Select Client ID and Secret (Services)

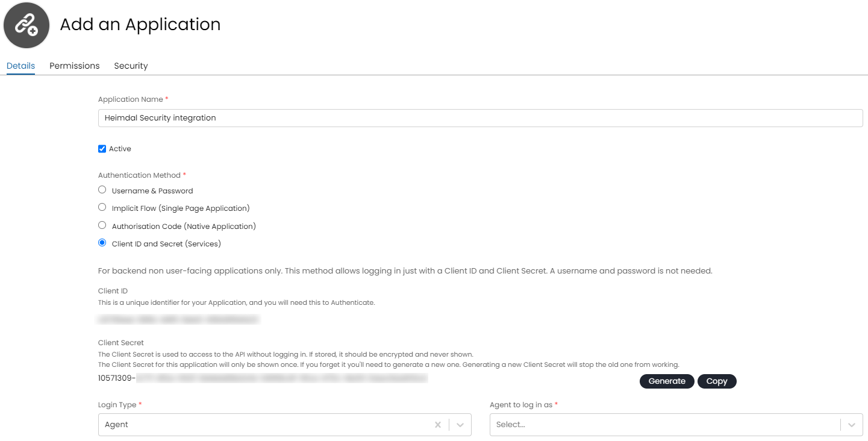coord(102,243)
